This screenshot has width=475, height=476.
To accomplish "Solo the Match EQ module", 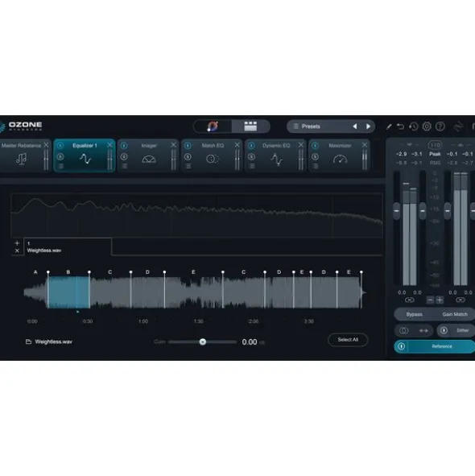I will click(188, 157).
